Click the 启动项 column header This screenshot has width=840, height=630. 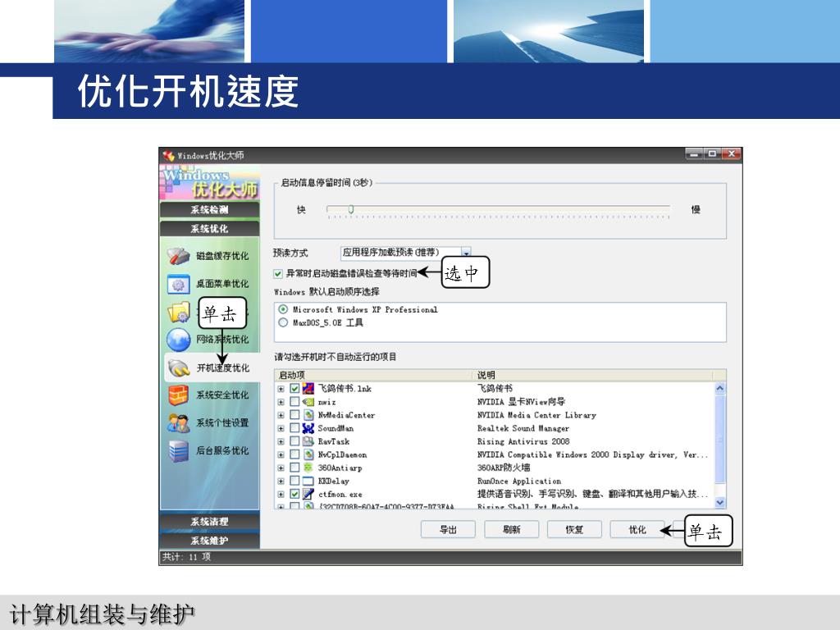click(374, 375)
